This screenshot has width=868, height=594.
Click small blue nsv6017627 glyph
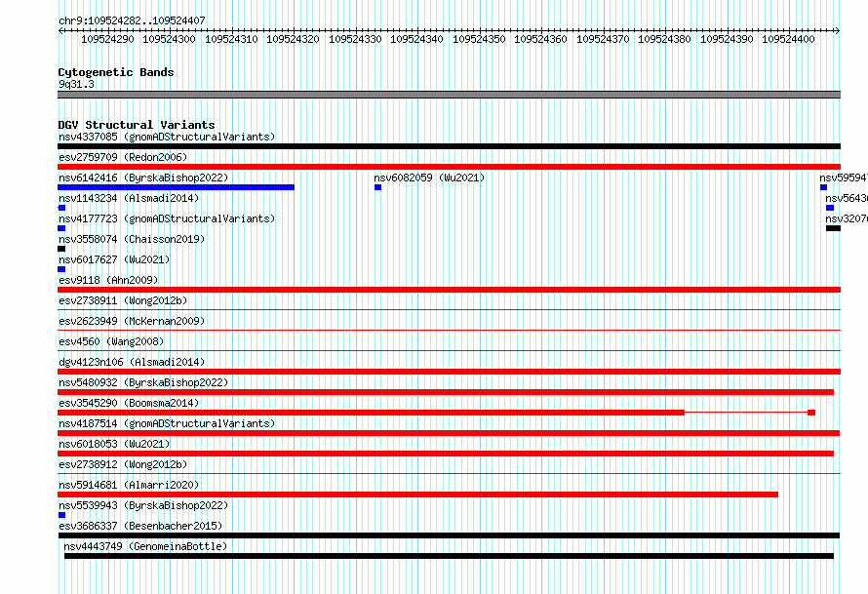tap(61, 269)
